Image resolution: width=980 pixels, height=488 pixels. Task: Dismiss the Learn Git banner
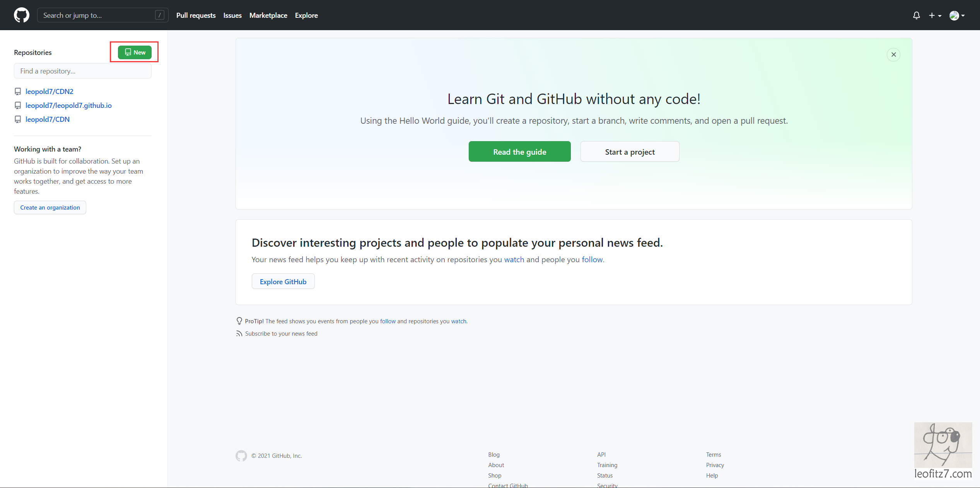[x=894, y=55]
